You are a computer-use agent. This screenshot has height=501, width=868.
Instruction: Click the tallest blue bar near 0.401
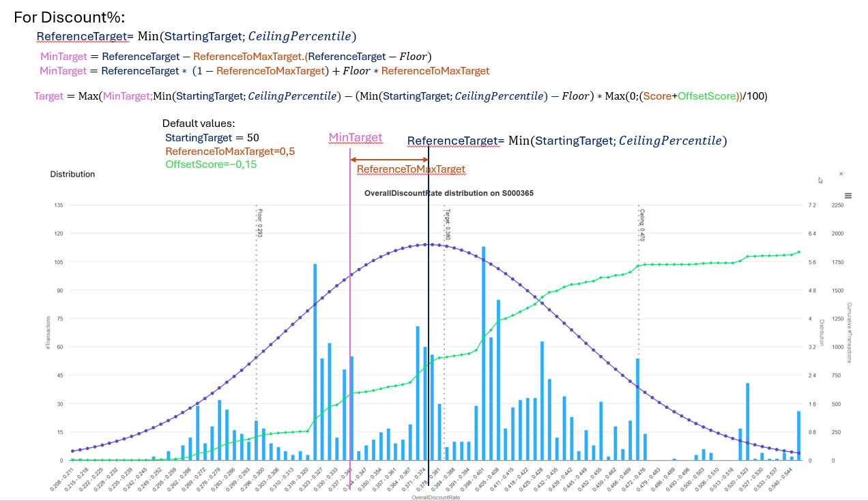click(483, 355)
